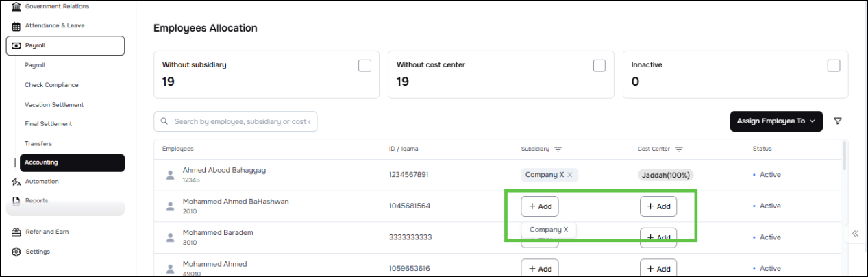Click the Attendance & Leave calendar icon
Viewport: 868px width, 277px height.
point(16,26)
